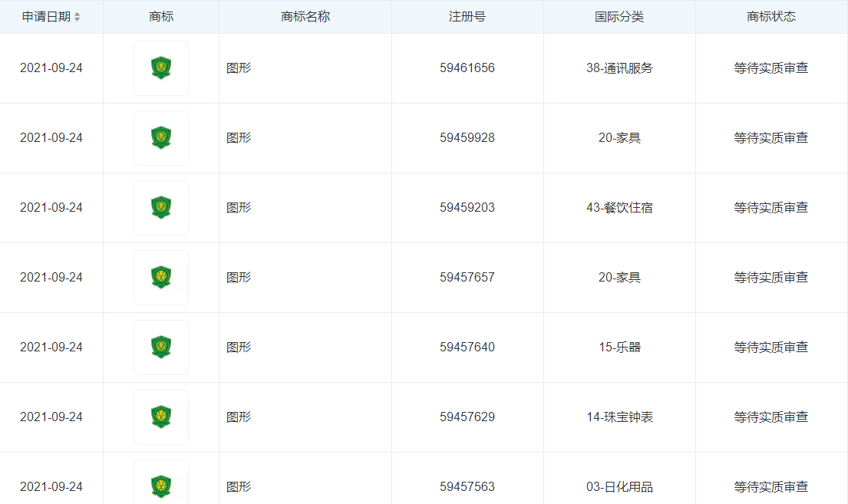Image resolution: width=848 pixels, height=504 pixels.
Task: Click the 14-珠宝钟表 classification cell
Action: coord(619,417)
